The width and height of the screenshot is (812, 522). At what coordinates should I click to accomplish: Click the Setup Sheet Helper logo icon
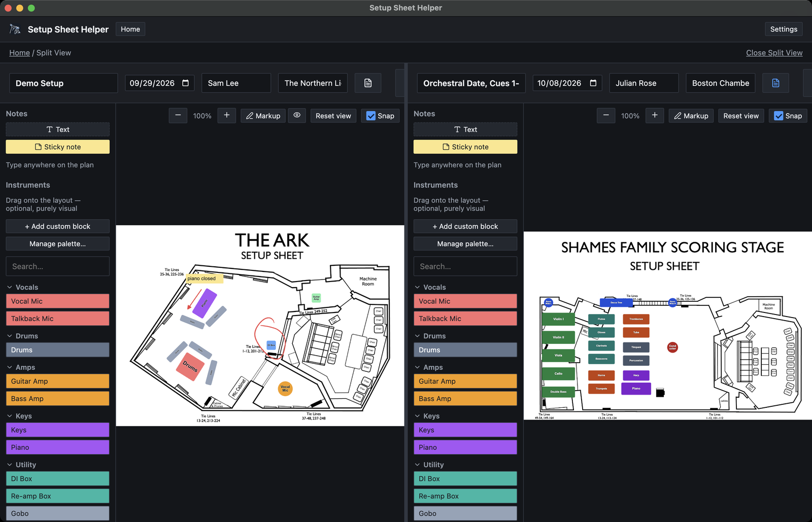coord(15,29)
